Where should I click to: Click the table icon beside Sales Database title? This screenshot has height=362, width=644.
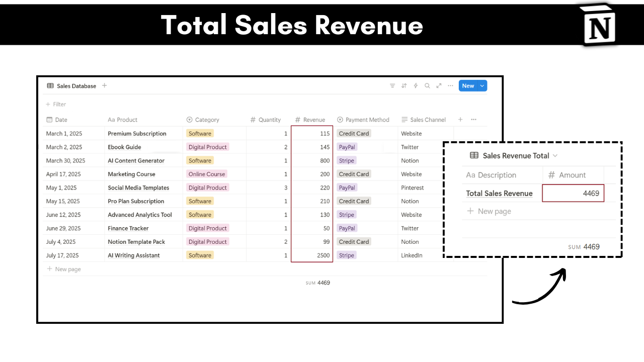point(50,85)
